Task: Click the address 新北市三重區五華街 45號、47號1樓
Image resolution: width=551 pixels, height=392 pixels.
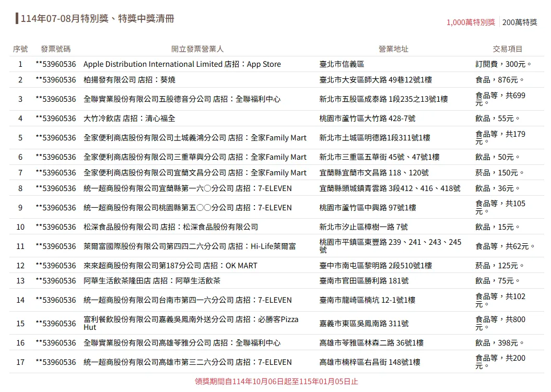Action: 379,157
